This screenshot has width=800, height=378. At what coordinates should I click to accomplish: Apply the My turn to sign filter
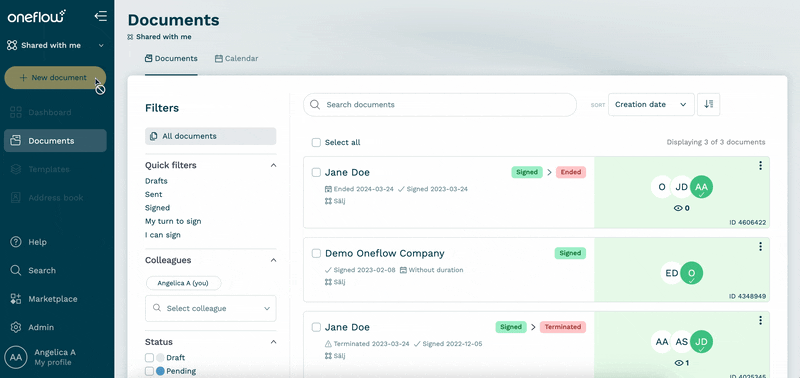[173, 221]
